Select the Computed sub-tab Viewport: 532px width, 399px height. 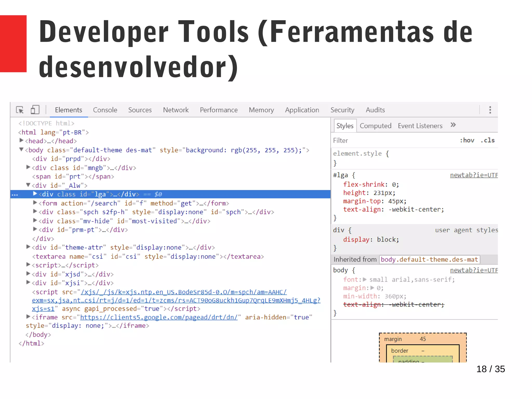coord(375,126)
